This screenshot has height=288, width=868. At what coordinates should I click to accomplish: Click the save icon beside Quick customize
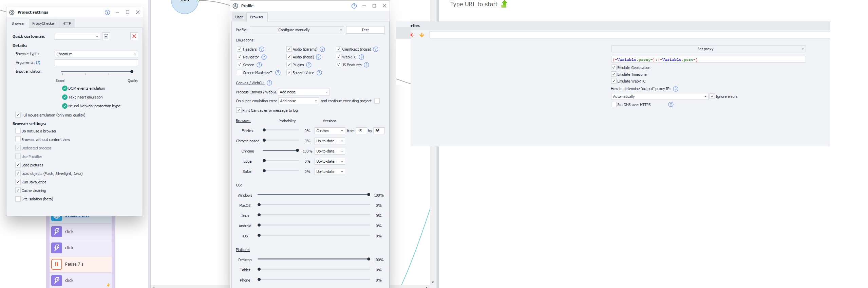(106, 36)
